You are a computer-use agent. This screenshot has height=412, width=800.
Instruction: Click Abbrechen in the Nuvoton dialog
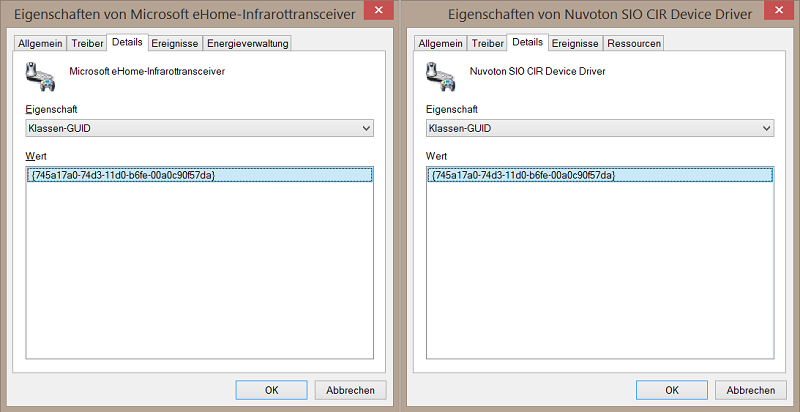coord(751,390)
